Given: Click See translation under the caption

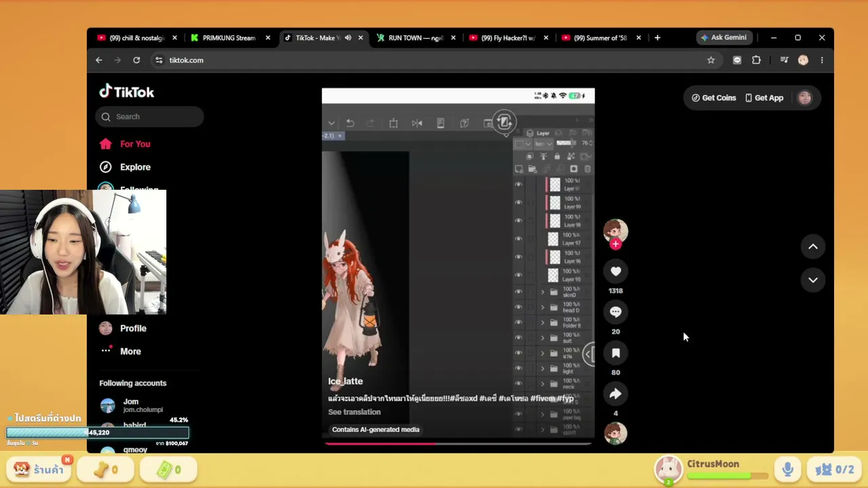Looking at the screenshot, I should (x=355, y=412).
